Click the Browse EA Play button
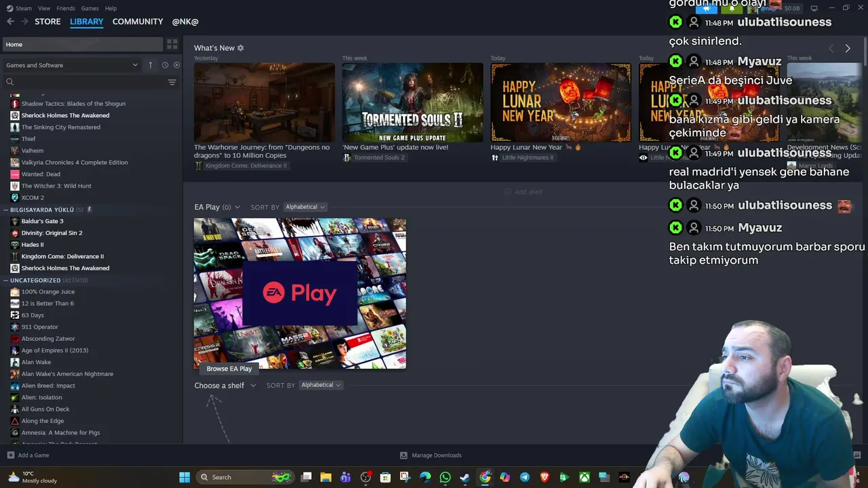Image resolution: width=868 pixels, height=488 pixels. click(229, 369)
